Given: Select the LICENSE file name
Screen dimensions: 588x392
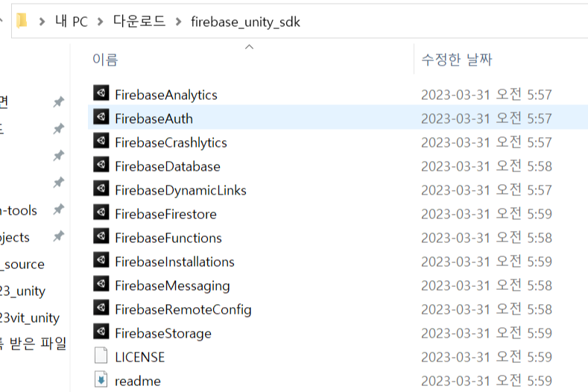Looking at the screenshot, I should click(x=140, y=357).
